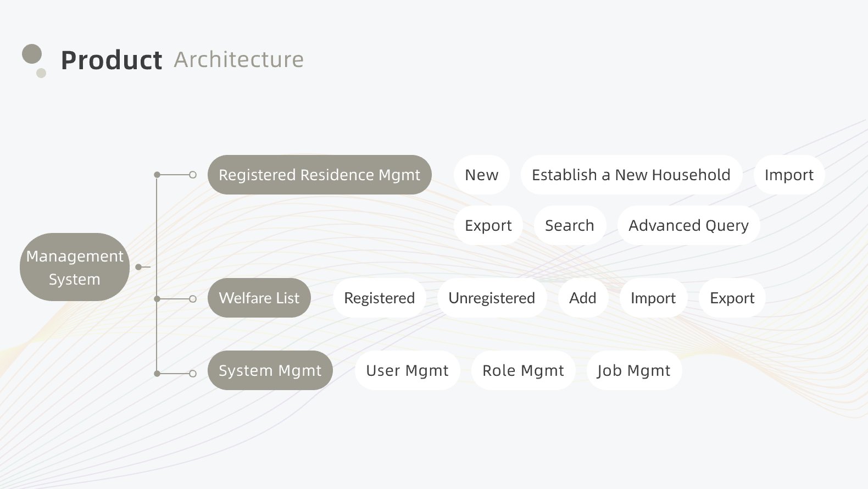Open Role Mgmt
The image size is (868, 489).
tap(523, 370)
